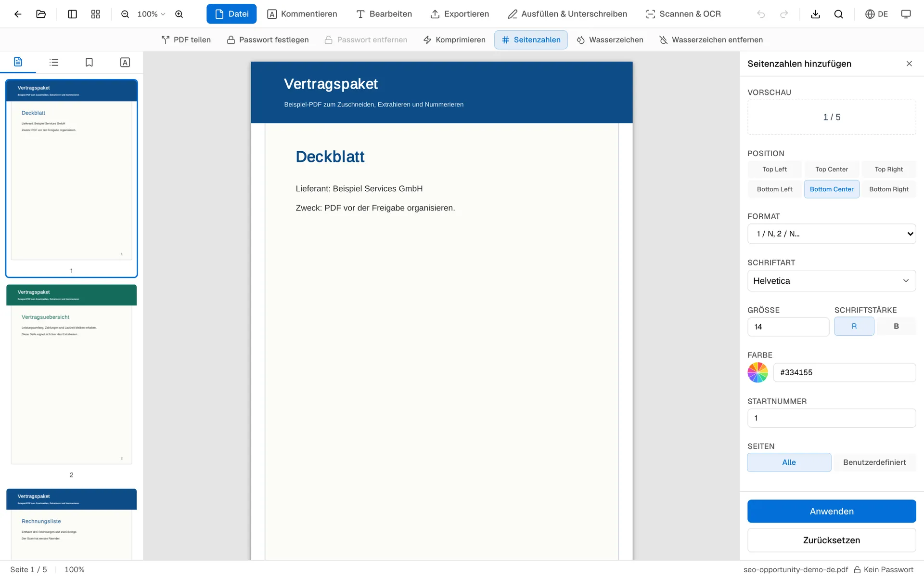Click the Seite 1 / 5 indicator

28,569
